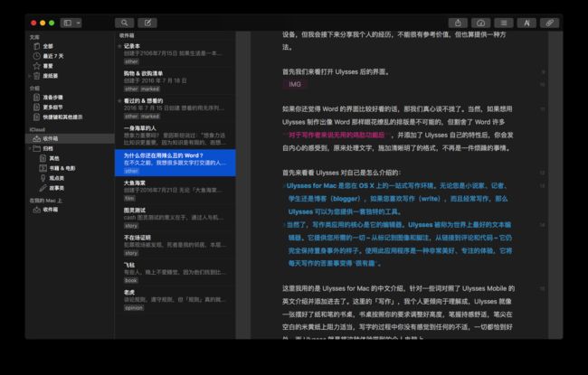Expand the trash item disclosure triangle
The image size is (588, 375).
[x=30, y=76]
